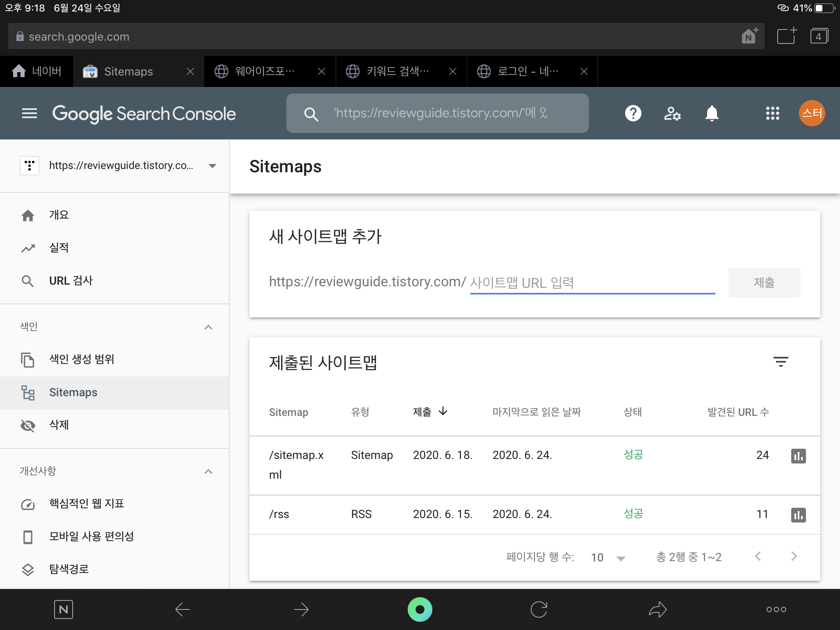The height and width of the screenshot is (630, 840).
Task: Go forward with bottom bar arrow
Action: pos(301,609)
